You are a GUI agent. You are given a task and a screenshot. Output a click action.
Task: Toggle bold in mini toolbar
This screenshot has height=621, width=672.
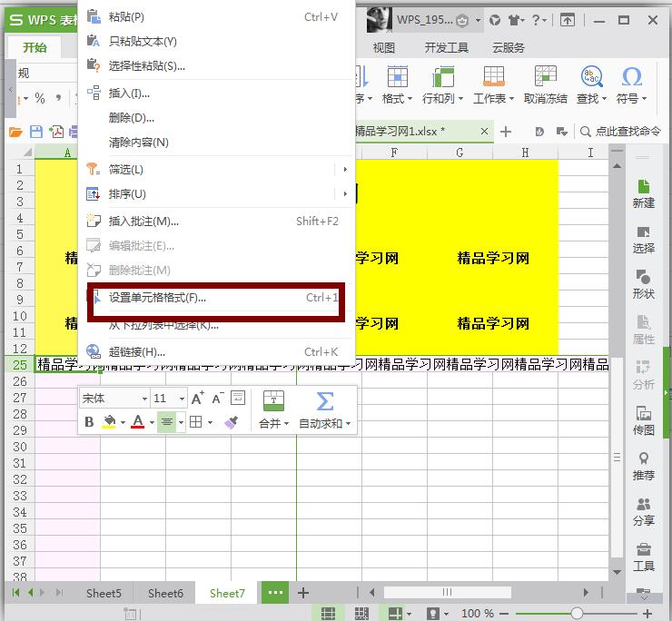[x=89, y=422]
